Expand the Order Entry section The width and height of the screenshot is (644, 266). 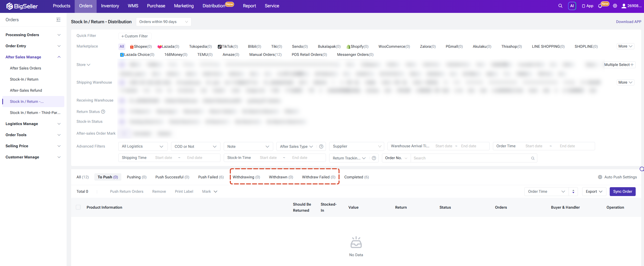tap(33, 46)
